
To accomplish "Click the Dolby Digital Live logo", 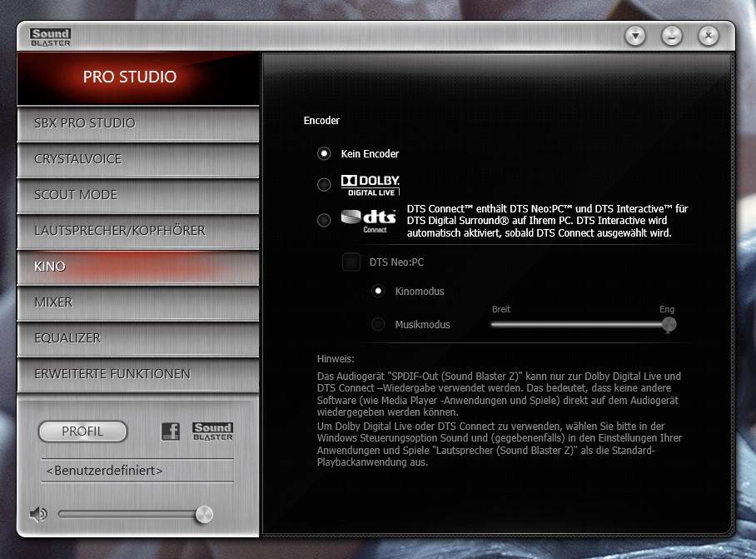I will pyautogui.click(x=371, y=185).
